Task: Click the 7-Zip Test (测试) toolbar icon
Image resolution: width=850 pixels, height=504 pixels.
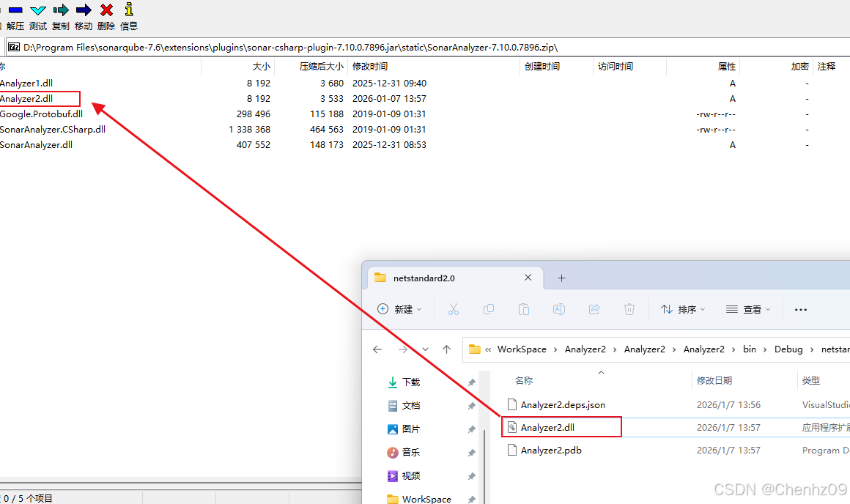Action: point(38,10)
